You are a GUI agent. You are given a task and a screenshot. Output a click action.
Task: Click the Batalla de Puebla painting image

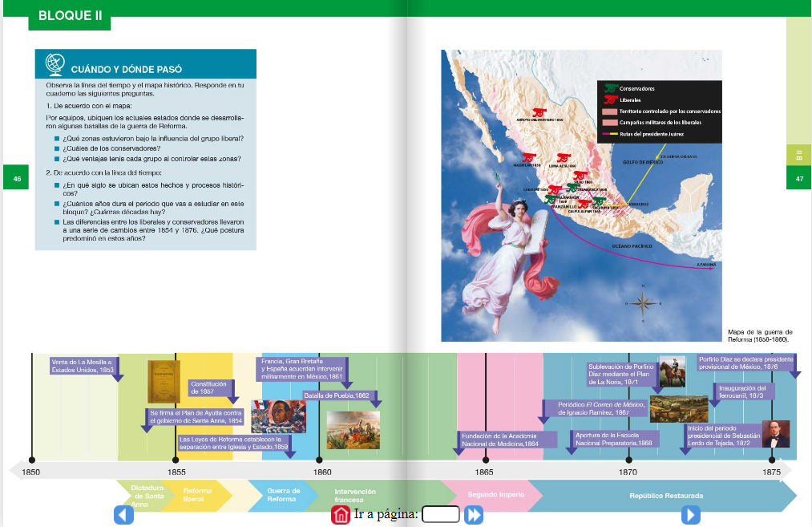click(353, 430)
